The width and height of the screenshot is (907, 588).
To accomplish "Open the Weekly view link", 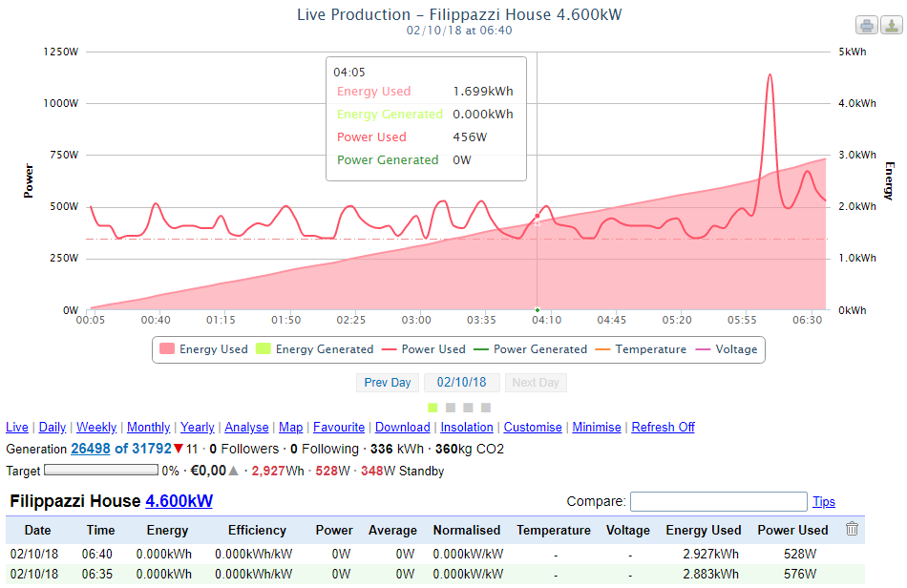I will coord(96,428).
